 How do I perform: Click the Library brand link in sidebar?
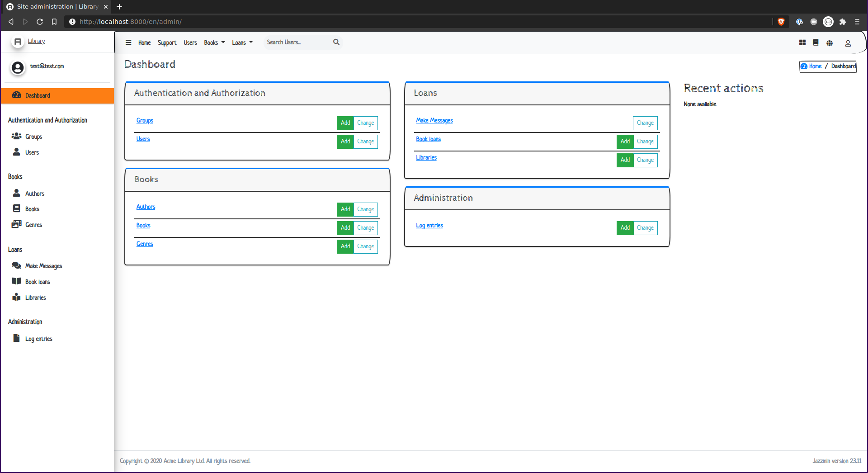[x=36, y=41]
